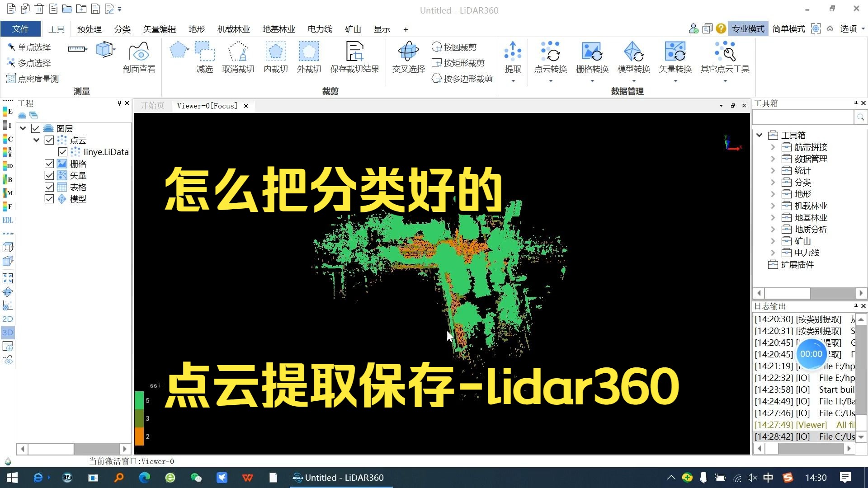The height and width of the screenshot is (488, 868).
Task: Click 按圆裁剪 clip by circle
Action: click(454, 47)
